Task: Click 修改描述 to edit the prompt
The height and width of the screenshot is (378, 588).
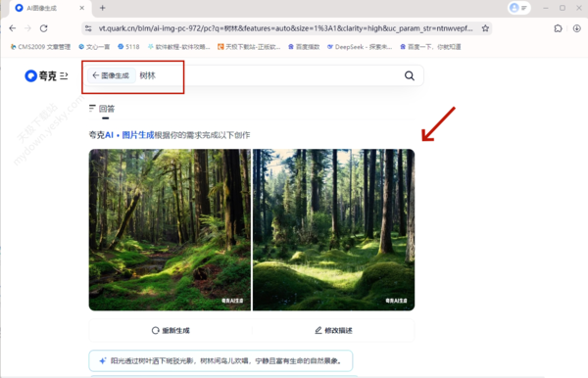Action: [x=333, y=330]
